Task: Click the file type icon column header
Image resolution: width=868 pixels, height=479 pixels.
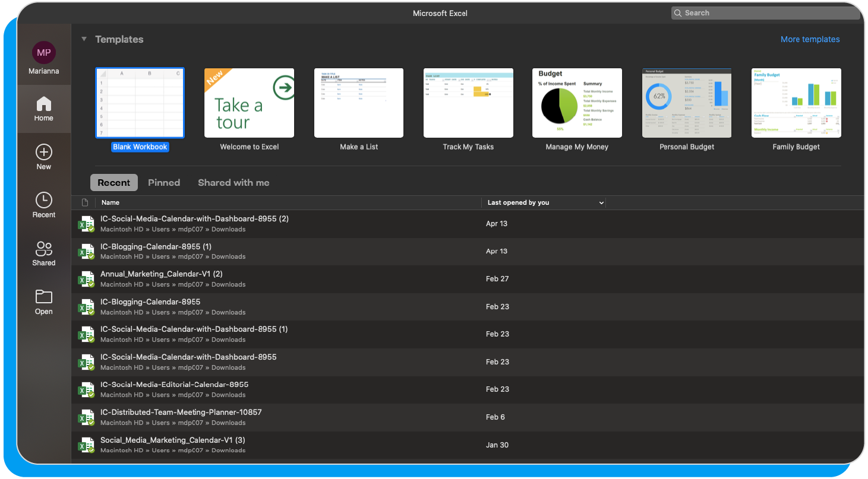Action: pos(85,202)
